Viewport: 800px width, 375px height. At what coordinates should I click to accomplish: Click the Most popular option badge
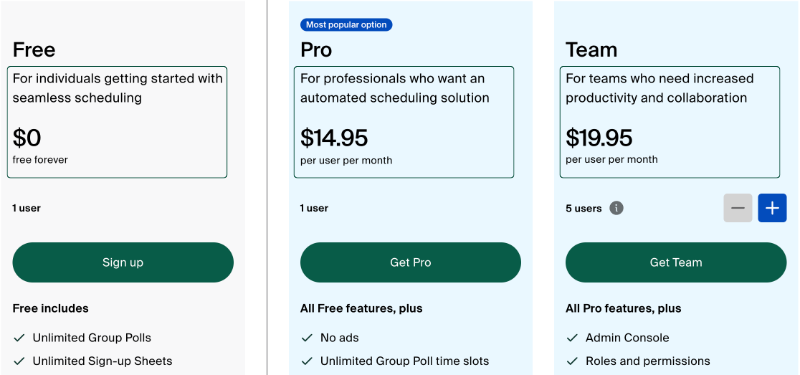pos(346,25)
